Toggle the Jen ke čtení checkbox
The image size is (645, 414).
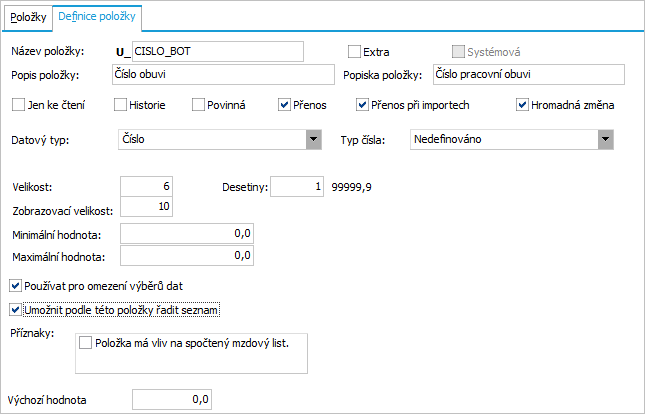click(x=18, y=104)
